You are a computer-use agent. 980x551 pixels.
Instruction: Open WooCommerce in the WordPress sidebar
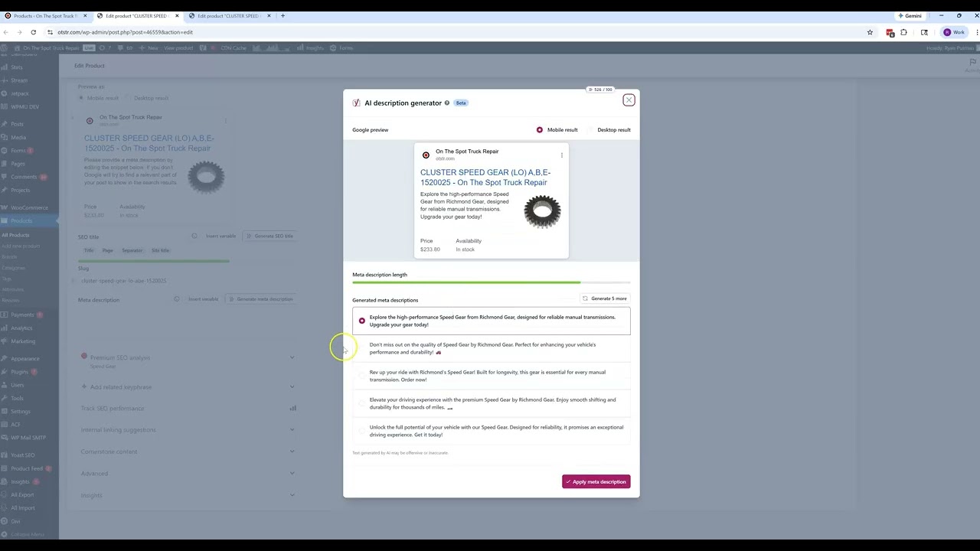[29, 207]
